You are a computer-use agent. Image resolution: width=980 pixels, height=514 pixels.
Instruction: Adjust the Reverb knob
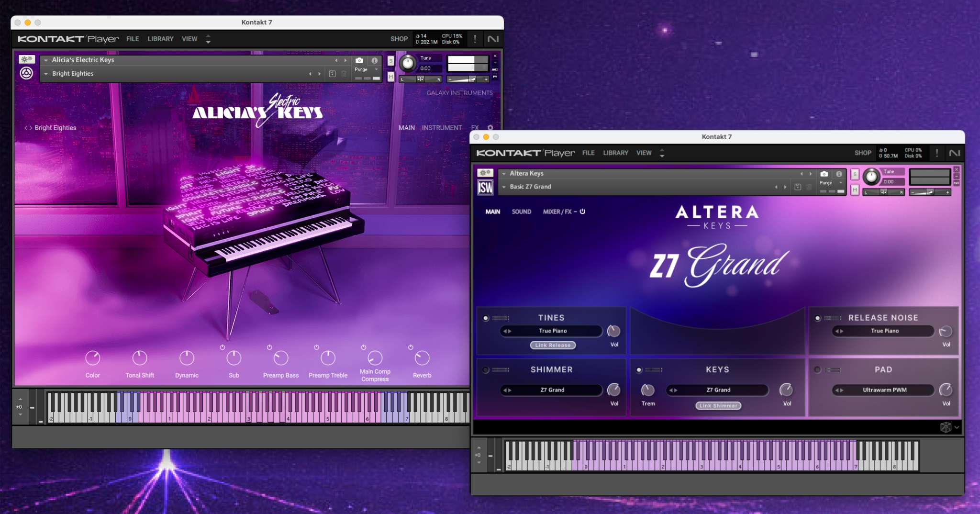point(422,358)
